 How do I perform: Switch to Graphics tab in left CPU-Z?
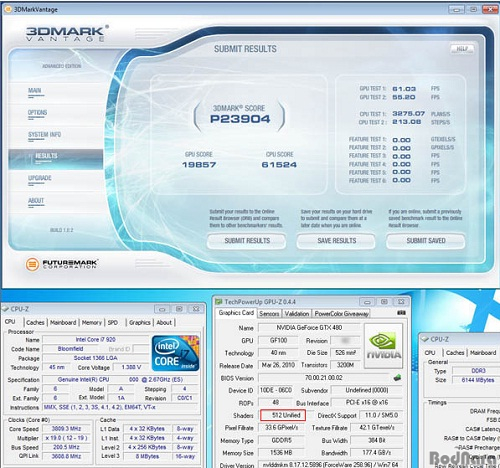pos(140,322)
